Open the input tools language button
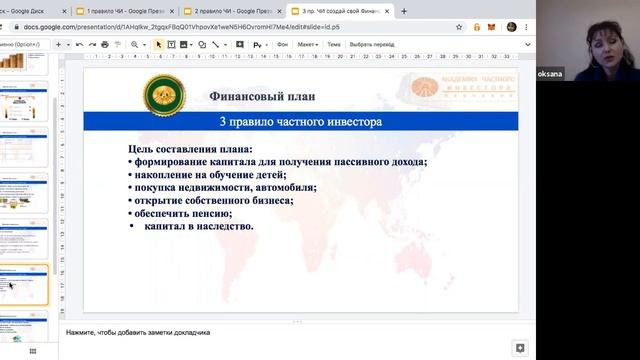640x360 pixels. click(257, 44)
